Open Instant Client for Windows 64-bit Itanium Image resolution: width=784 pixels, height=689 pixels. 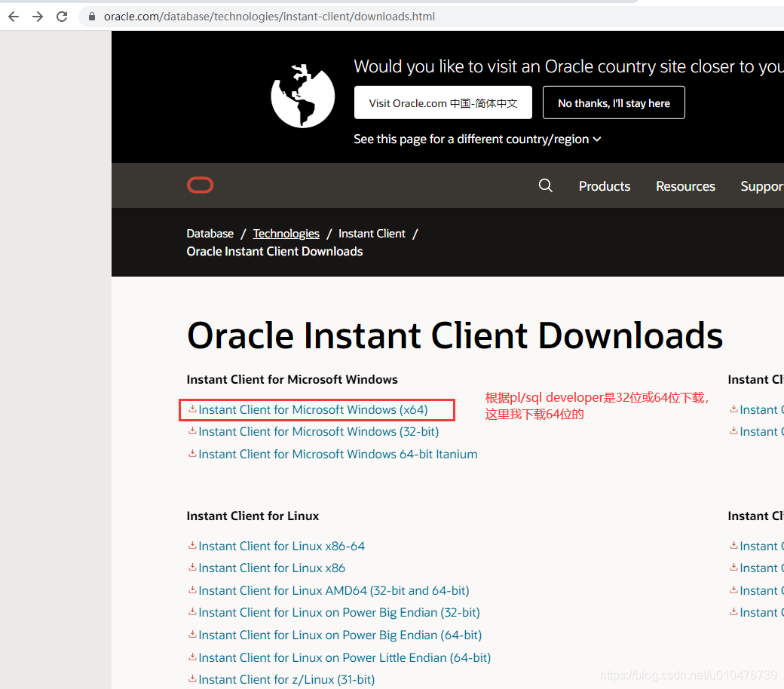pyautogui.click(x=338, y=454)
